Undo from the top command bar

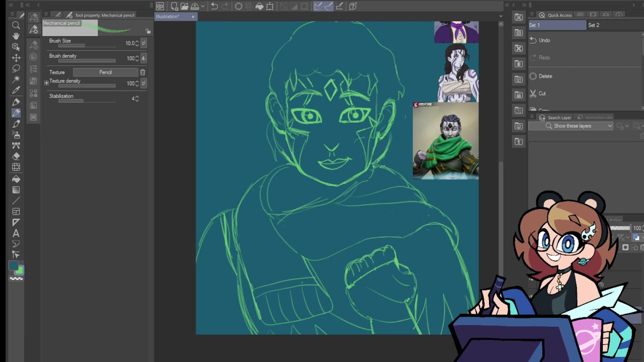click(214, 6)
